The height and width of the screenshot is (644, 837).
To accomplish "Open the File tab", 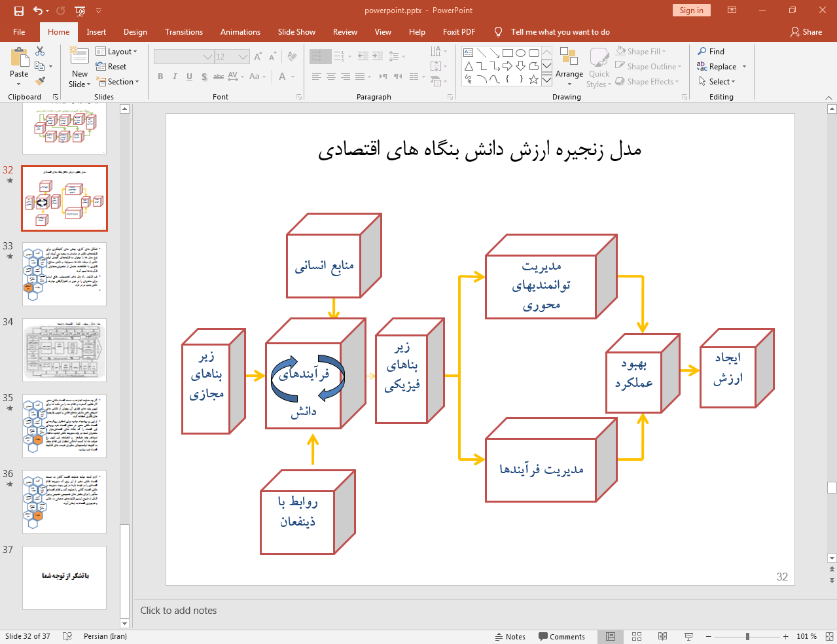I will pos(19,31).
